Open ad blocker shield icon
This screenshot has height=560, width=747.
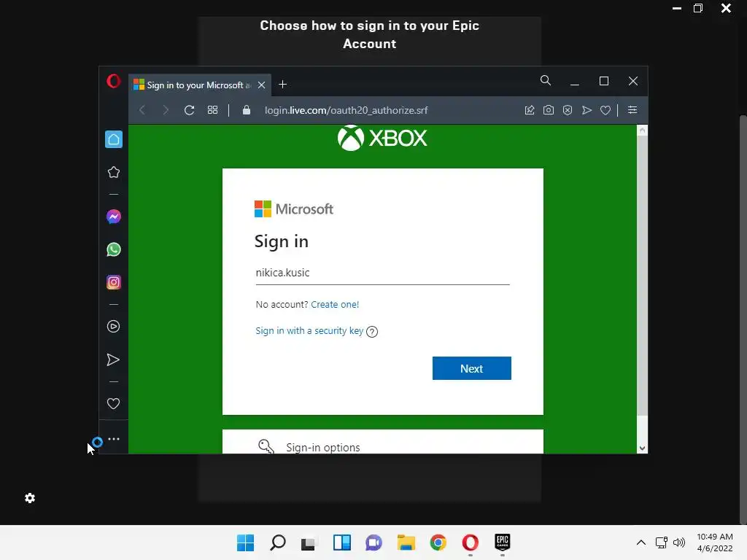[x=568, y=110]
